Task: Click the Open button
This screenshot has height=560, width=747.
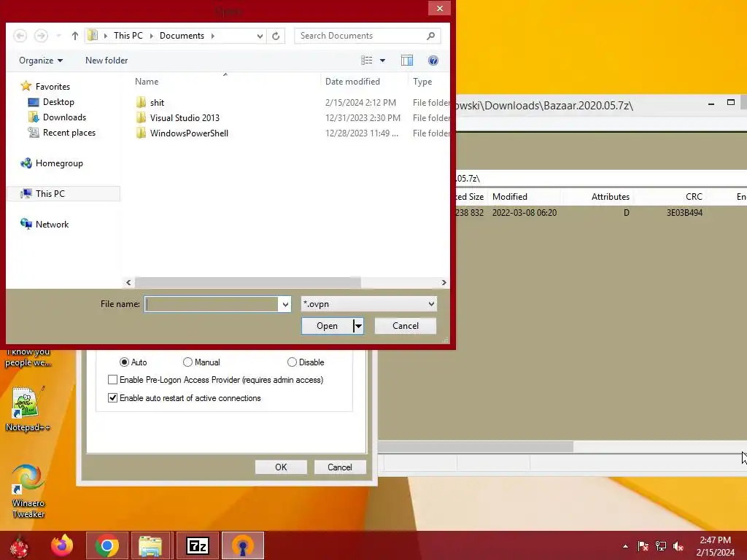Action: click(328, 326)
